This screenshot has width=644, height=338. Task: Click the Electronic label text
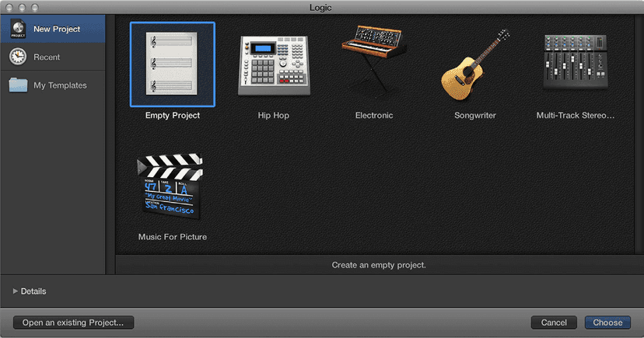pos(374,115)
